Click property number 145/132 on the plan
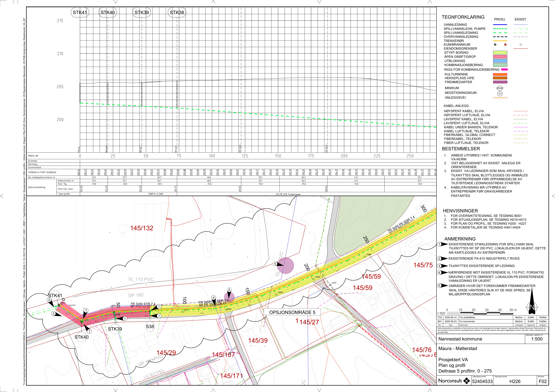The width and height of the screenshot is (555, 392). (x=142, y=228)
